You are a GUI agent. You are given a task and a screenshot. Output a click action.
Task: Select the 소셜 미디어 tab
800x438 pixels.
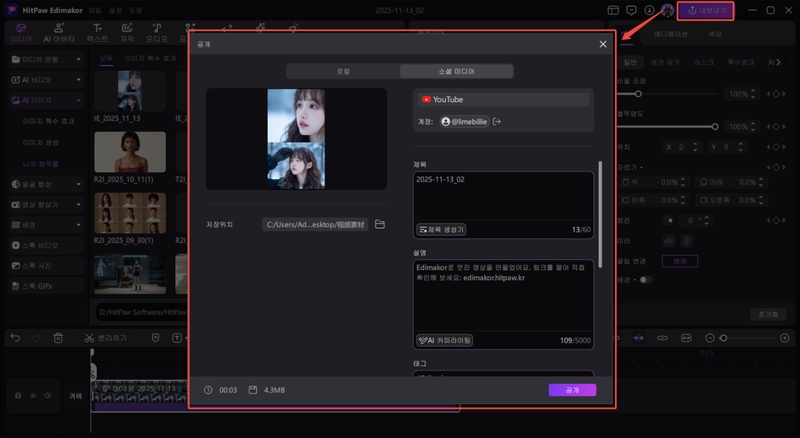tap(456, 71)
